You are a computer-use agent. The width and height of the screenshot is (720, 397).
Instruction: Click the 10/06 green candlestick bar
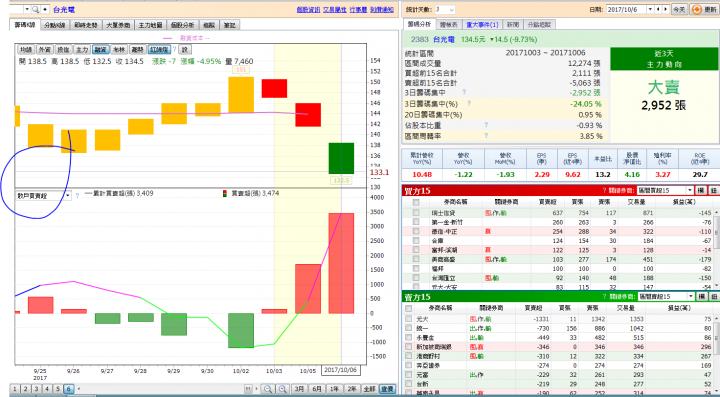click(341, 158)
